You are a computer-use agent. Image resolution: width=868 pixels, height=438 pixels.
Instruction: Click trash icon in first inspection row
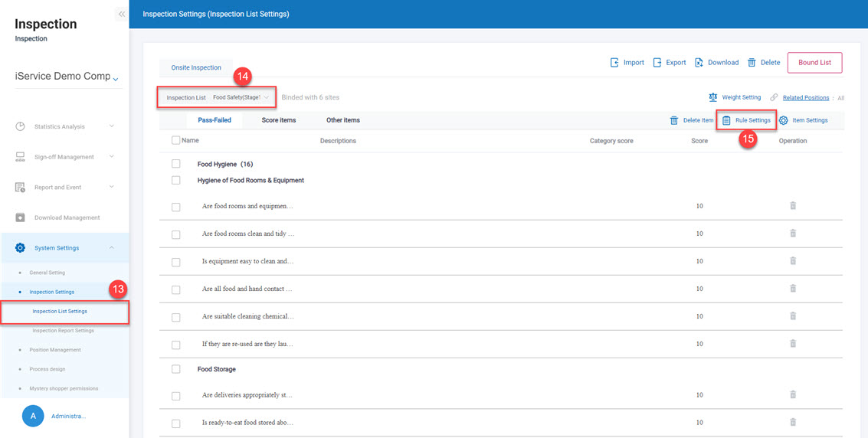[793, 206]
